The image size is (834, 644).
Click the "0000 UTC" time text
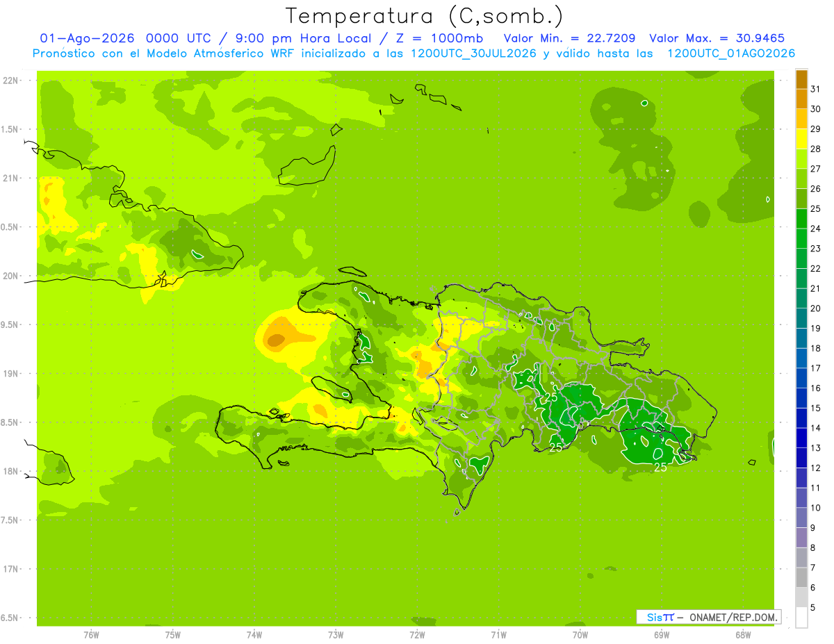179,38
